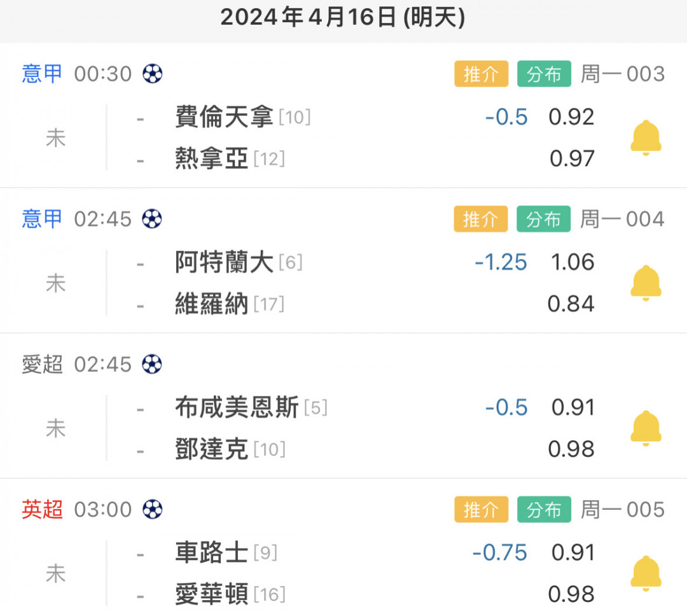Open 推介 for match 周一004

[x=481, y=219]
